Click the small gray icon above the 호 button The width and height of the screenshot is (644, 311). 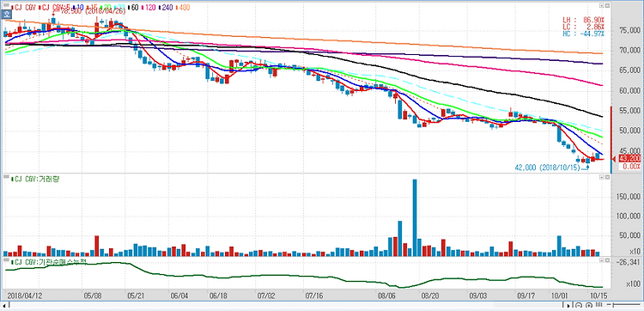pos(6,5)
